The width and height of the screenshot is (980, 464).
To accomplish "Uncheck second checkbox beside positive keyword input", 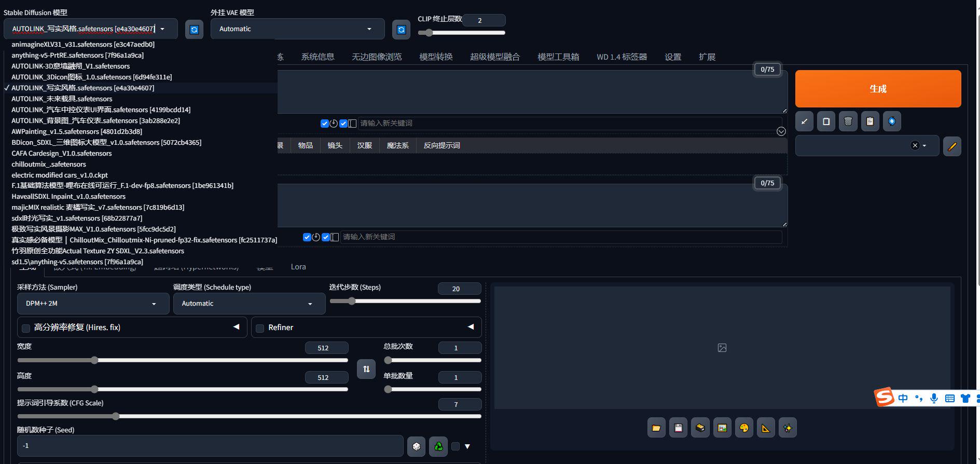I will pos(343,124).
